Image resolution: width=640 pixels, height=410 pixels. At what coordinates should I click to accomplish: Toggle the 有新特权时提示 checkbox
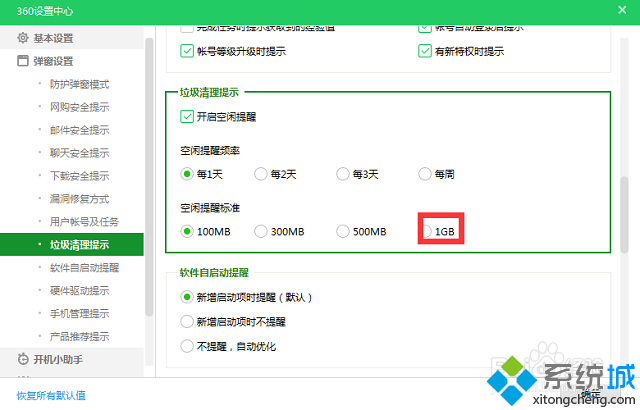tap(426, 51)
